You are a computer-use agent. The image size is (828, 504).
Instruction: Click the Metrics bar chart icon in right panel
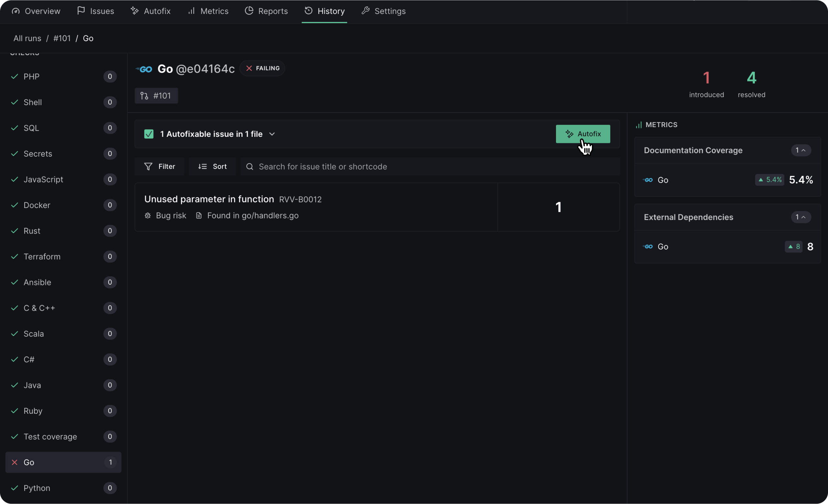tap(638, 125)
